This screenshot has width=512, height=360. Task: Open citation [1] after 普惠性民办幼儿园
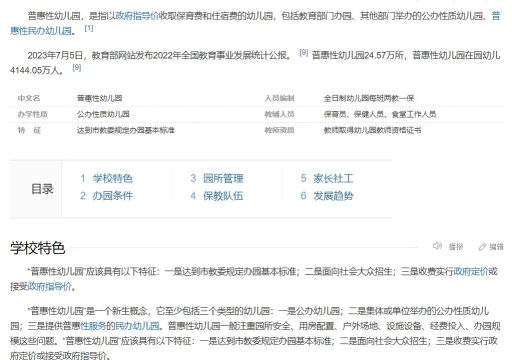click(89, 28)
